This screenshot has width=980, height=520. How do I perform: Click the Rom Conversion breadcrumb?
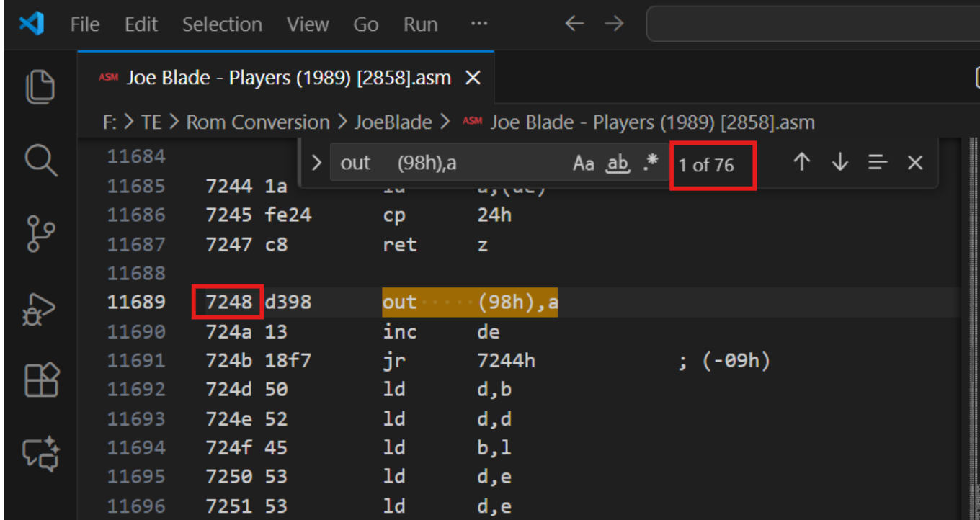258,122
